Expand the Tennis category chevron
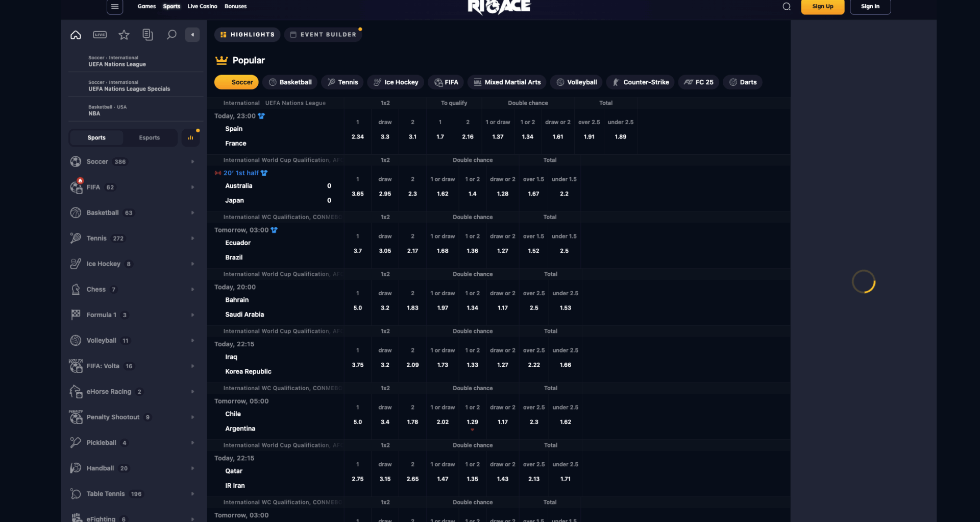This screenshot has height=522, width=980. click(x=192, y=239)
